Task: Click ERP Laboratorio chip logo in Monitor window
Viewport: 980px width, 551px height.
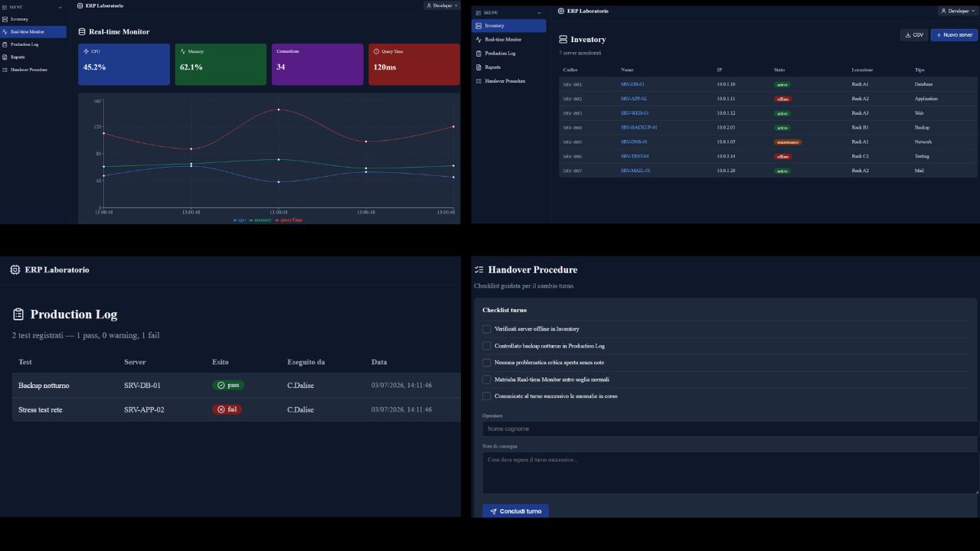Action: [80, 5]
